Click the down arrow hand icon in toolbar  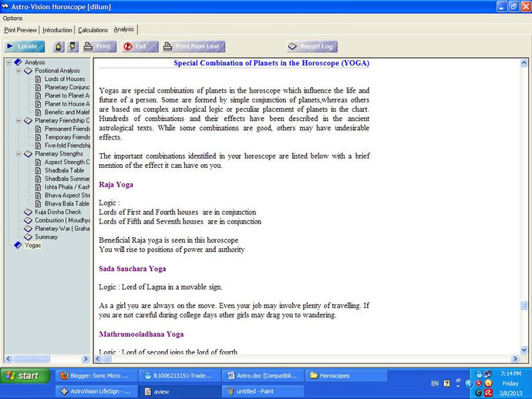click(72, 46)
